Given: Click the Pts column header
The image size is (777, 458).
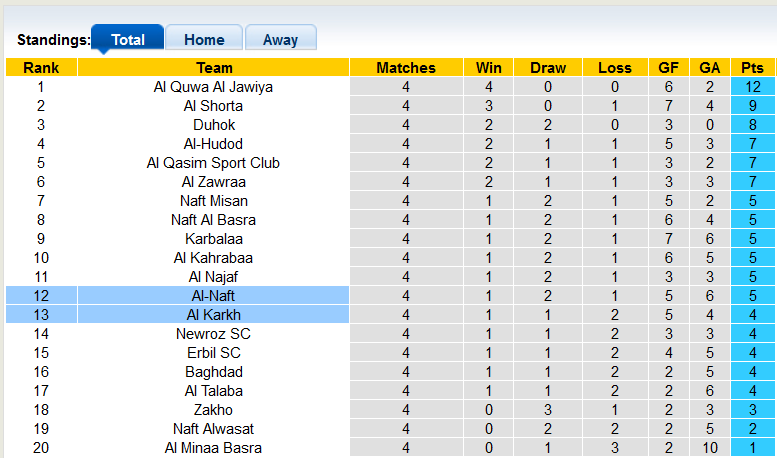Looking at the screenshot, I should [752, 68].
